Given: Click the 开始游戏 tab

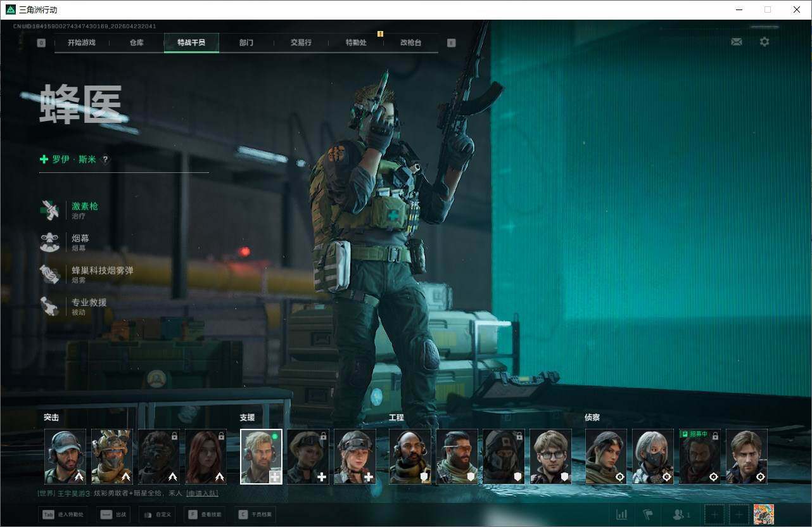Looking at the screenshot, I should point(82,42).
